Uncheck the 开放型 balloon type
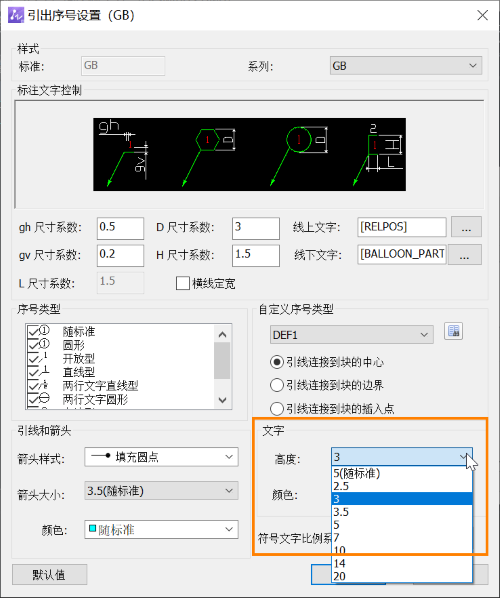This screenshot has width=500, height=598. pos(33,359)
